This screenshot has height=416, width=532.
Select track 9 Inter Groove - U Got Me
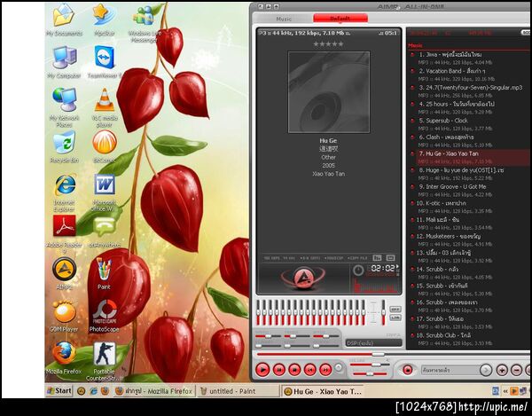[470, 190]
